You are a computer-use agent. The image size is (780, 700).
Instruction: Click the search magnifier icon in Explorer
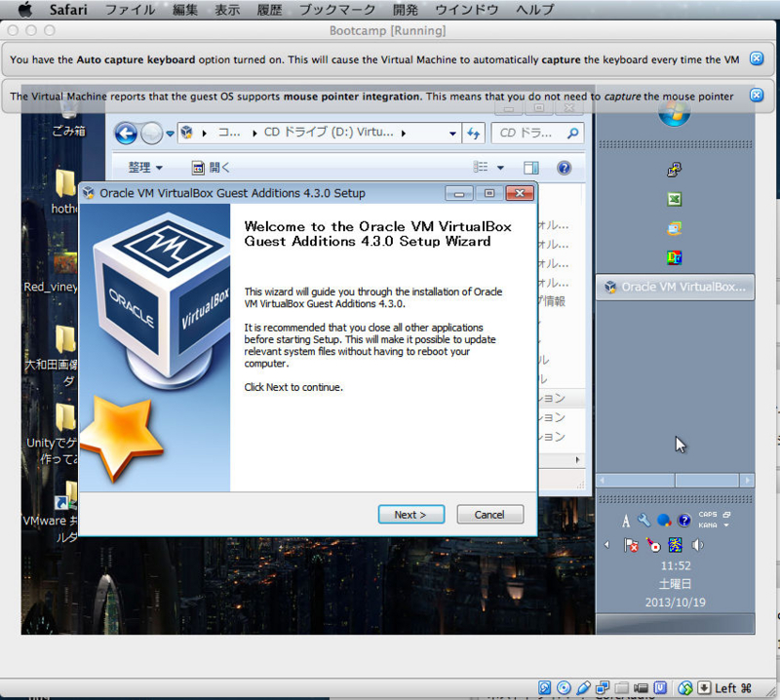(x=572, y=133)
